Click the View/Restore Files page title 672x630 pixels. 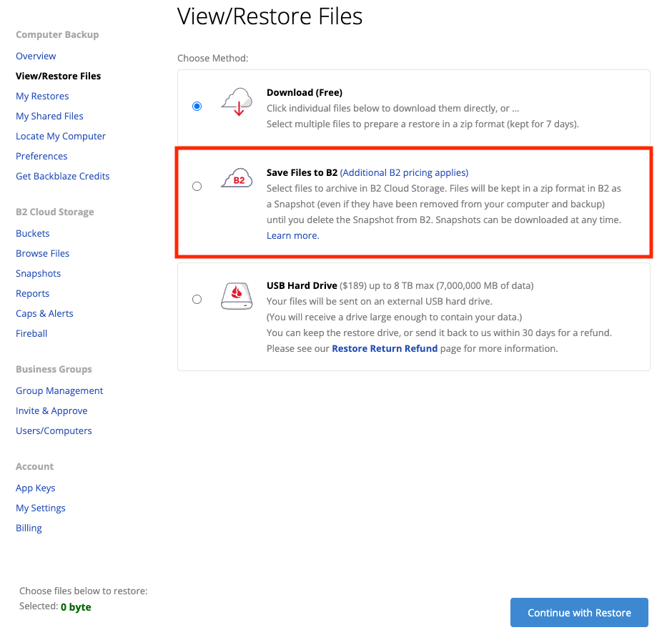(x=270, y=16)
